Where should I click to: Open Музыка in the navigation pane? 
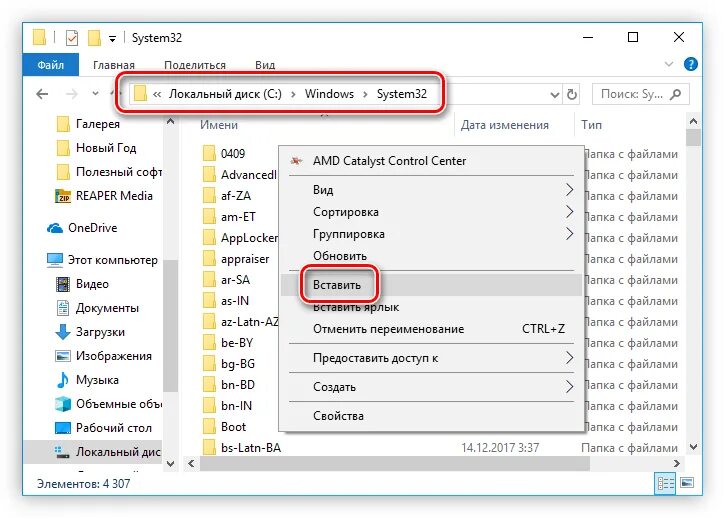click(87, 380)
